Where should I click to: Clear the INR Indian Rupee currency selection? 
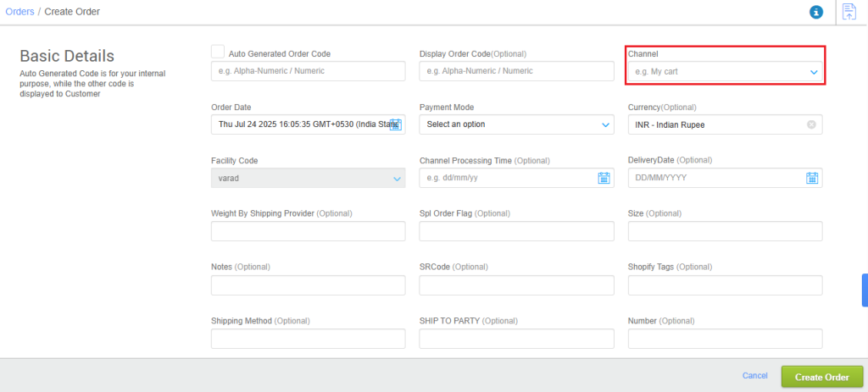[x=811, y=125]
